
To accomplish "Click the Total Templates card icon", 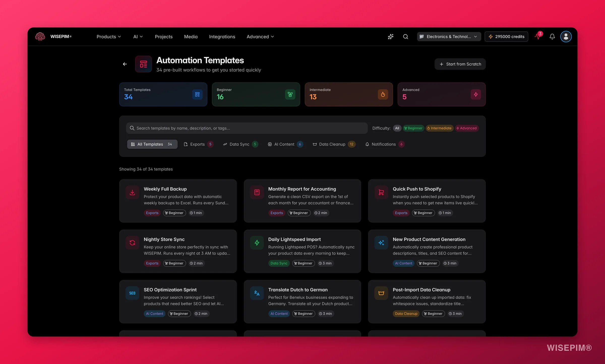I will point(197,94).
